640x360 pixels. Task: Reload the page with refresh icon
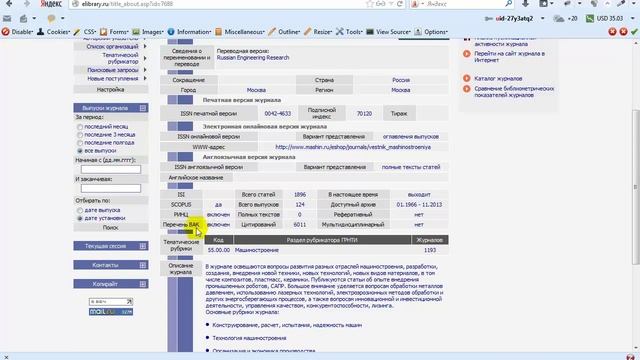tap(400, 4)
